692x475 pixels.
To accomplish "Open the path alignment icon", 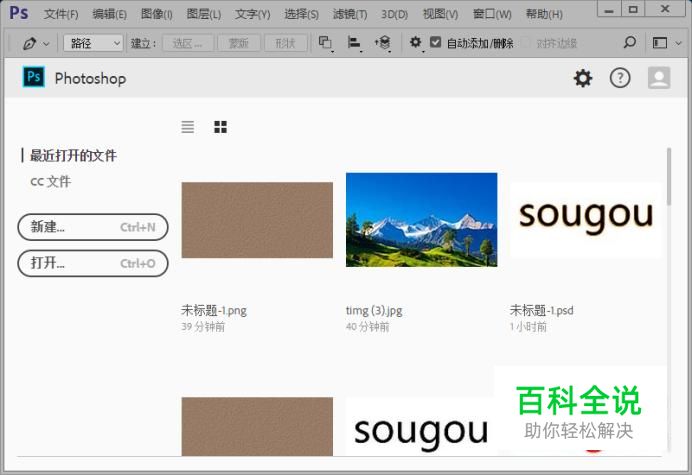I will pos(354,43).
